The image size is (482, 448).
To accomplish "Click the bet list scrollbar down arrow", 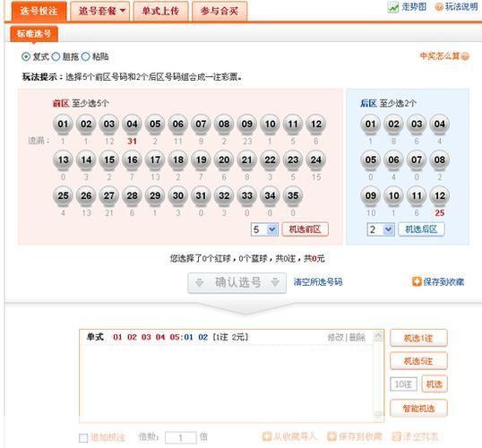I will point(378,415).
